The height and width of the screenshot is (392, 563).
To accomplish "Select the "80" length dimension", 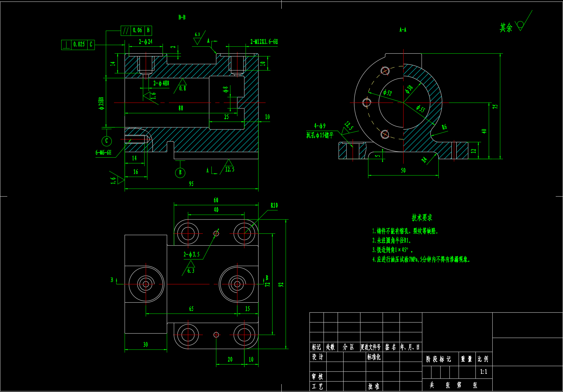I will tap(181, 108).
